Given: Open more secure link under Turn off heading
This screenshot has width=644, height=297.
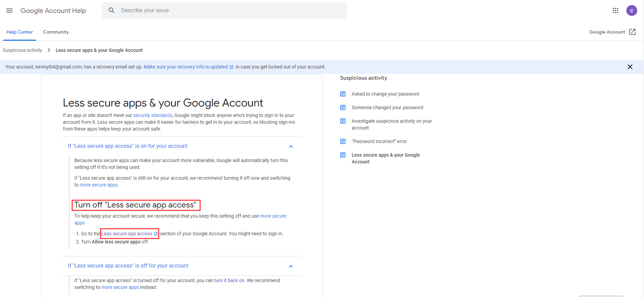Looking at the screenshot, I should click(273, 216).
